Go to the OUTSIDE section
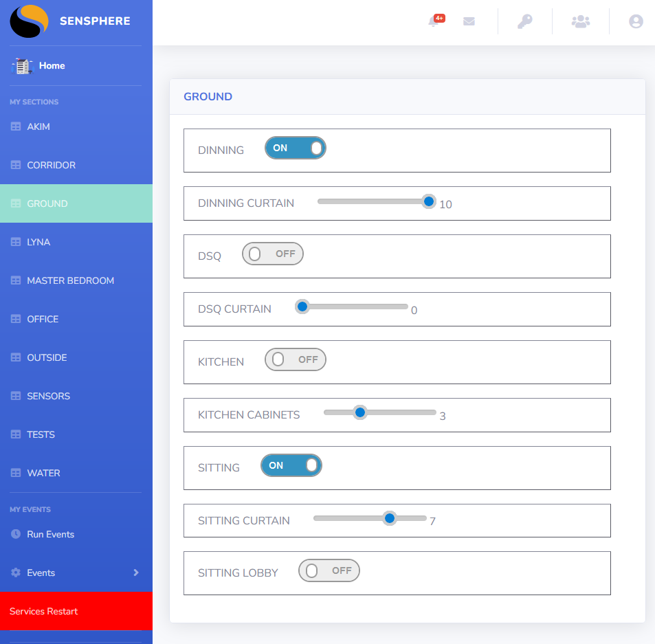This screenshot has width=655, height=644. tap(47, 357)
